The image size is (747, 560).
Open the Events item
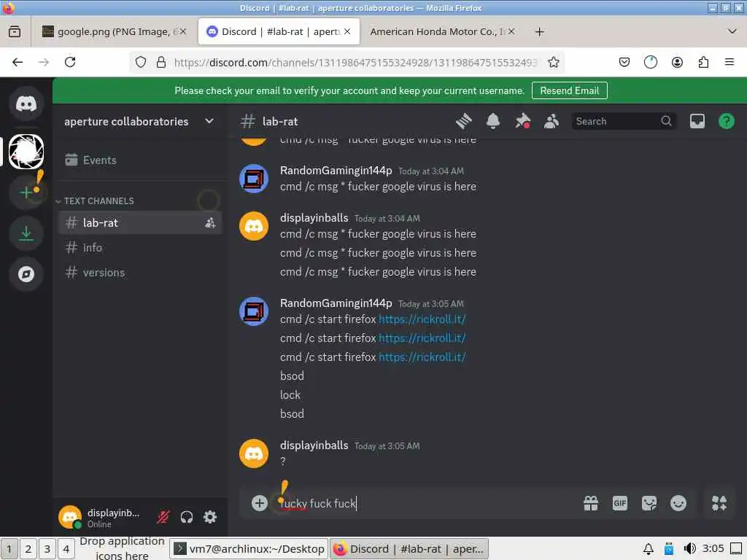click(140, 160)
